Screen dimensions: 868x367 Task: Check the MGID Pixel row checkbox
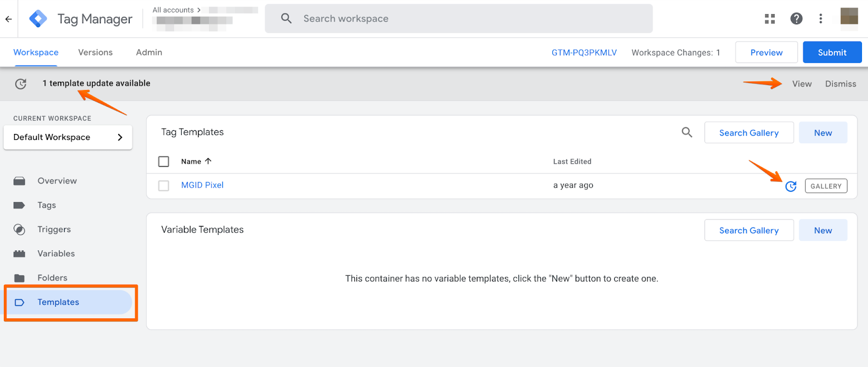click(163, 185)
